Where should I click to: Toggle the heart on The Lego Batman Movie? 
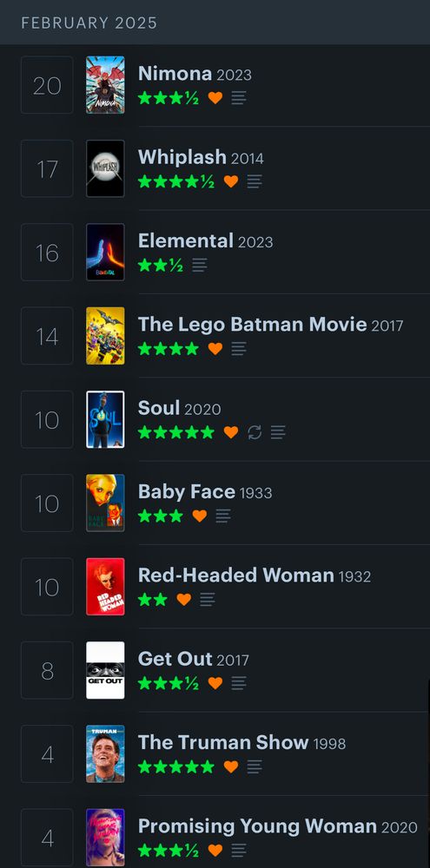click(x=215, y=349)
